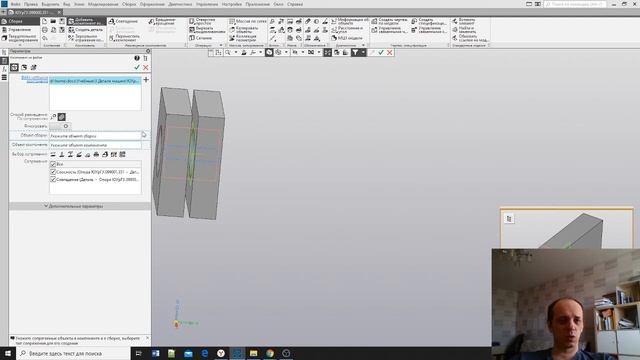Confirm operation with panel green checkmark
The image size is (640, 360).
point(137,67)
